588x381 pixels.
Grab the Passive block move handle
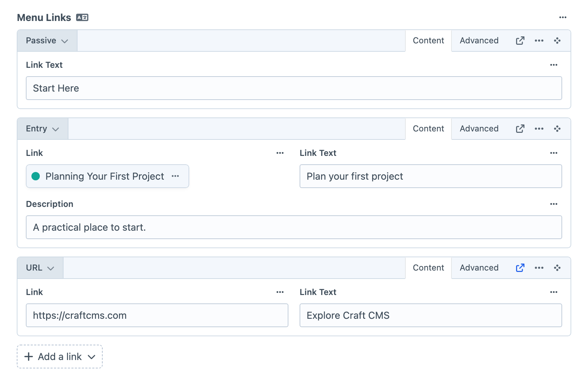(x=557, y=41)
